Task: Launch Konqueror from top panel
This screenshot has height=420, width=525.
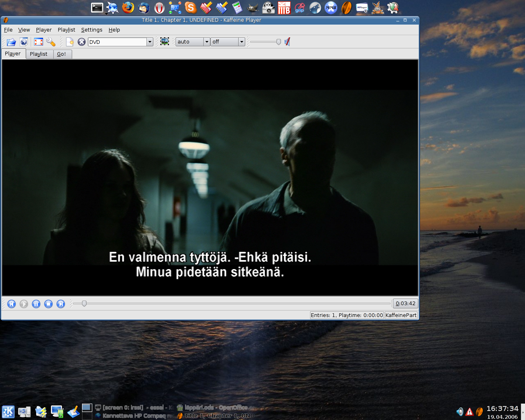Action: [x=112, y=7]
